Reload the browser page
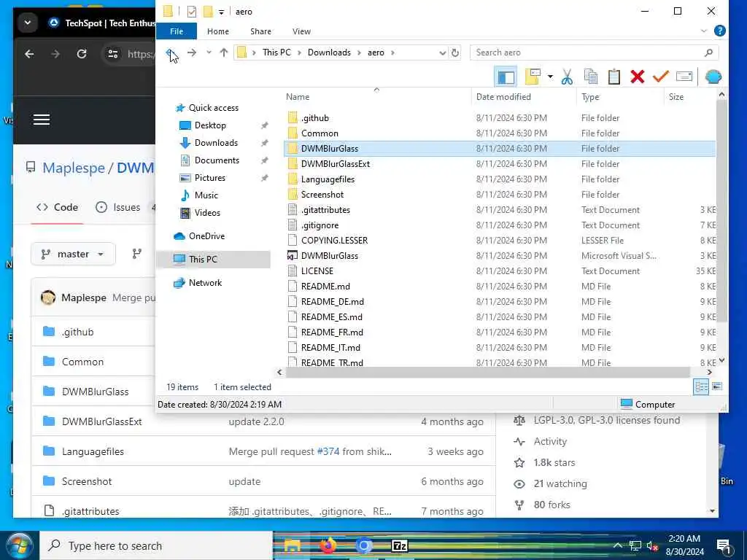The width and height of the screenshot is (747, 560). tap(82, 54)
